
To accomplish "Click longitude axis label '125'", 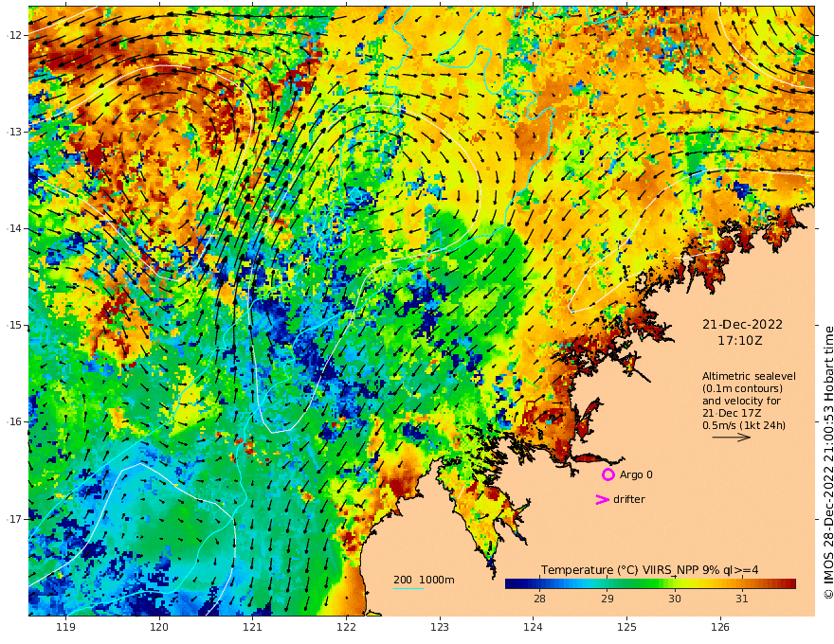I will (x=626, y=627).
